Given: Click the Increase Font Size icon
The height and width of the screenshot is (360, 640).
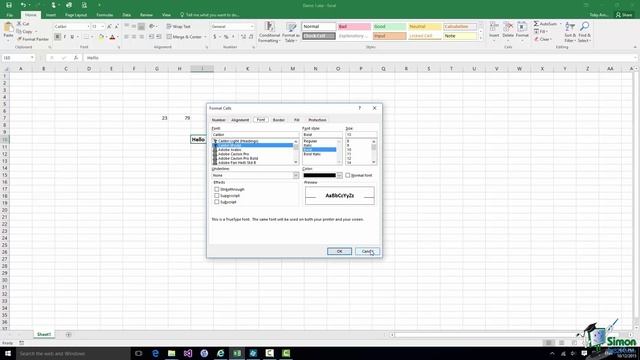Looking at the screenshot, I should pyautogui.click(x=109, y=26).
